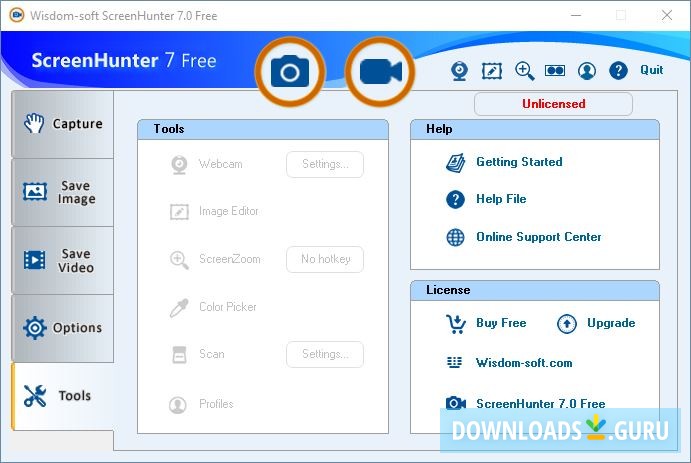Click the No hotkey button for ScreenZoom
Image resolution: width=691 pixels, height=463 pixels.
[325, 259]
